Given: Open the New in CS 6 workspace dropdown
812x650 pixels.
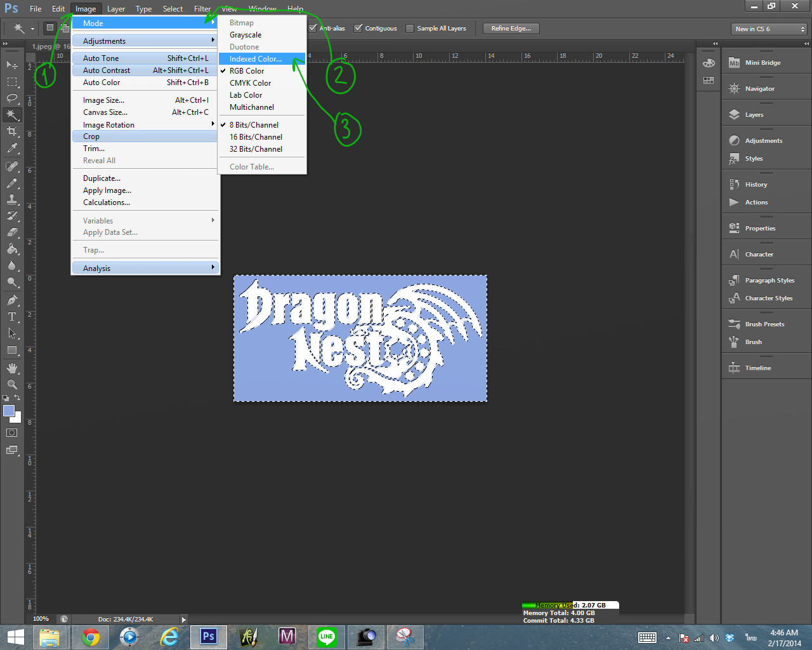Looking at the screenshot, I should 769,29.
